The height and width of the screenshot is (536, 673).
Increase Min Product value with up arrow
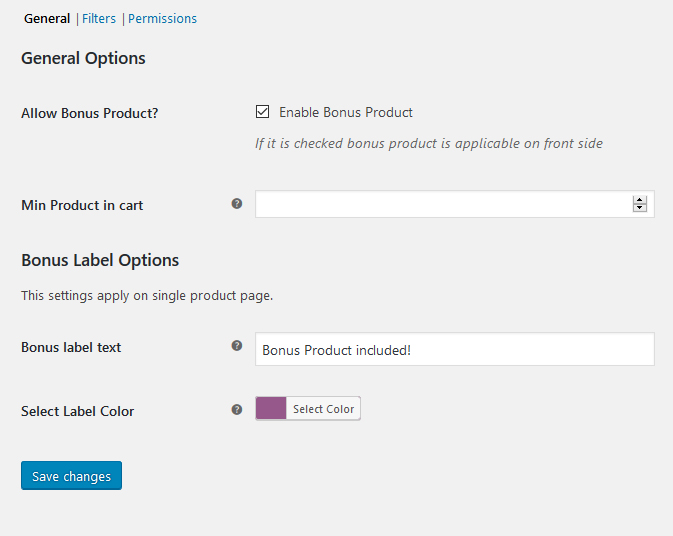(x=640, y=200)
